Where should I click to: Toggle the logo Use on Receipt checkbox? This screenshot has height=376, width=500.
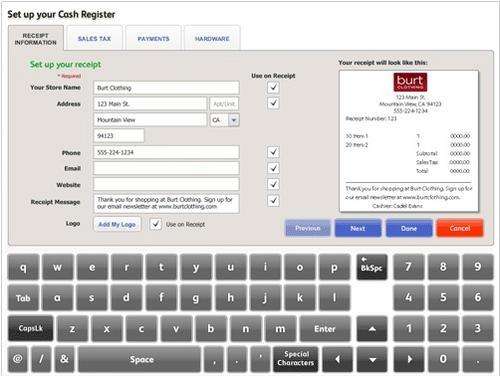(x=156, y=224)
